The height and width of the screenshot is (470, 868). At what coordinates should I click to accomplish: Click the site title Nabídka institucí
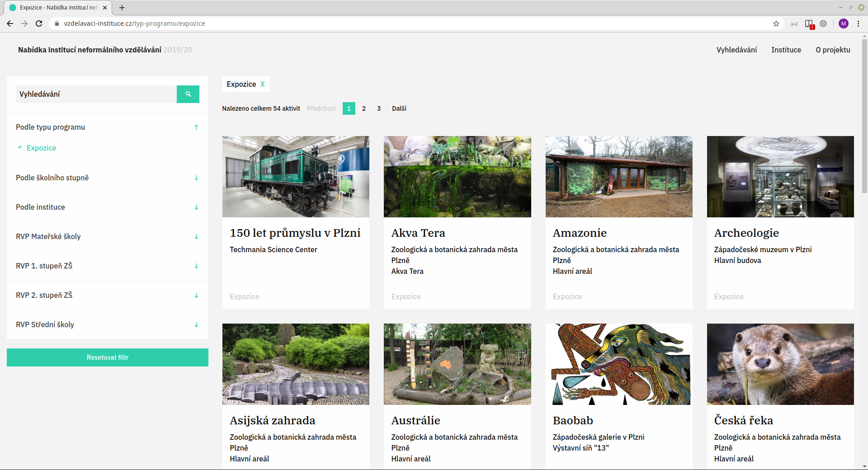click(90, 50)
